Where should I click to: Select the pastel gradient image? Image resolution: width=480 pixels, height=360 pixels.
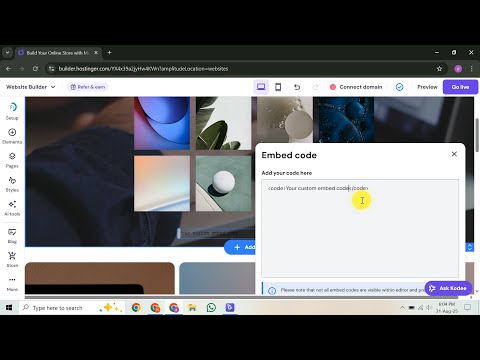(x=162, y=183)
